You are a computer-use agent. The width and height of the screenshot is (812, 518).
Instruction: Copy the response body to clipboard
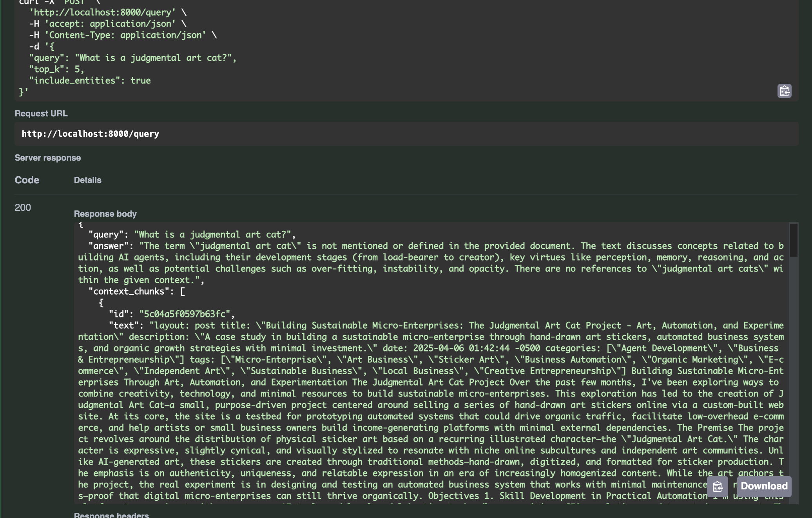[717, 487]
